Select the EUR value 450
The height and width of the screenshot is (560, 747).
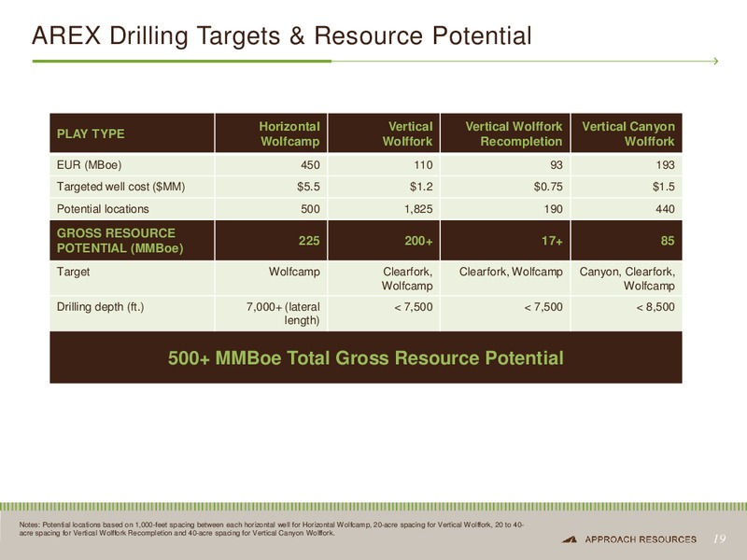click(310, 165)
